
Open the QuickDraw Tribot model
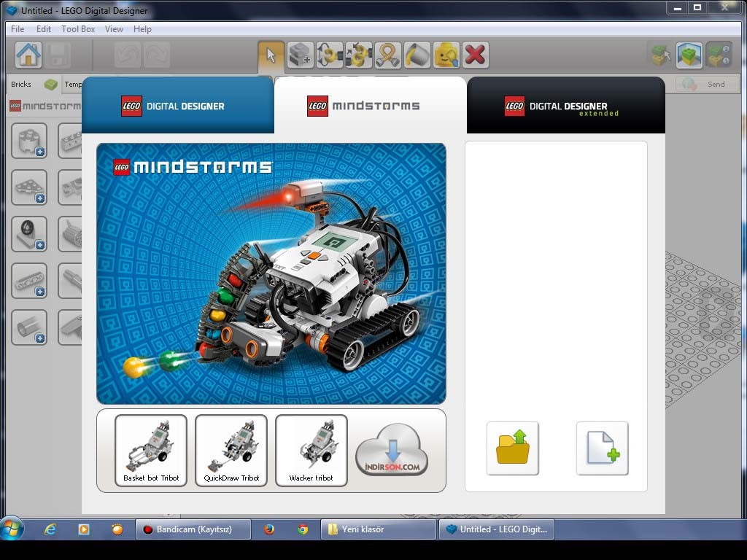(231, 451)
